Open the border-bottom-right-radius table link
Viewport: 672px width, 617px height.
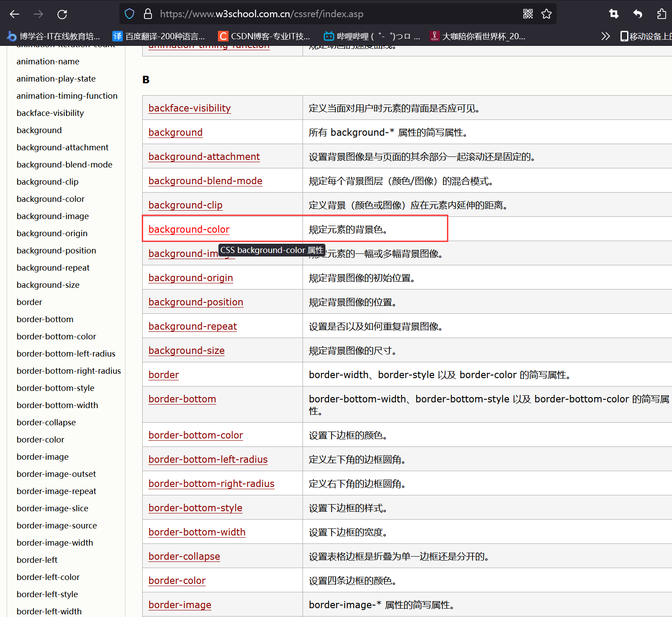(x=211, y=483)
